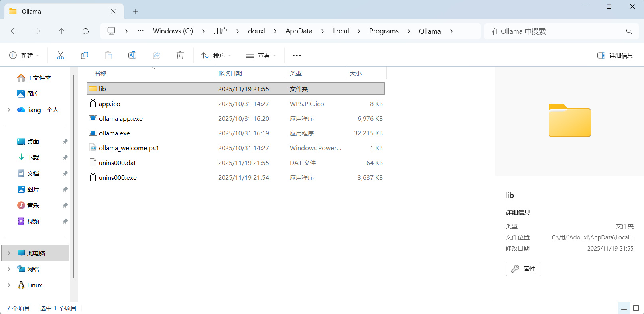The width and height of the screenshot is (644, 314).
Task: Select the Ollama tab
Action: point(64,11)
